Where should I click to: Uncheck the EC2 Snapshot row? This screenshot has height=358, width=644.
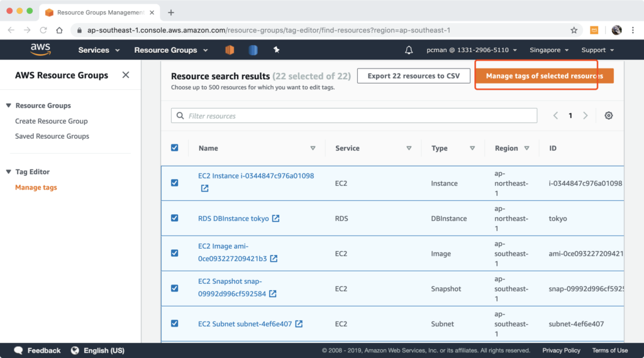click(175, 288)
